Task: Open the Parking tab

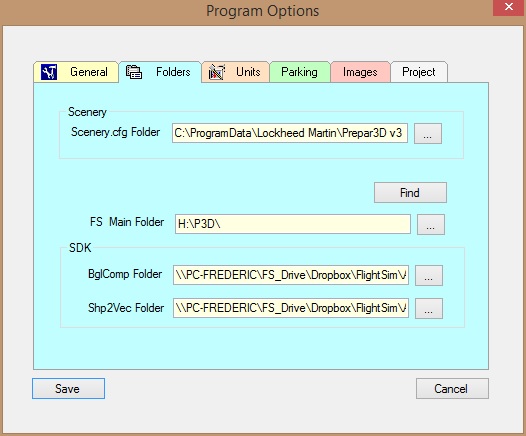Action: point(300,72)
